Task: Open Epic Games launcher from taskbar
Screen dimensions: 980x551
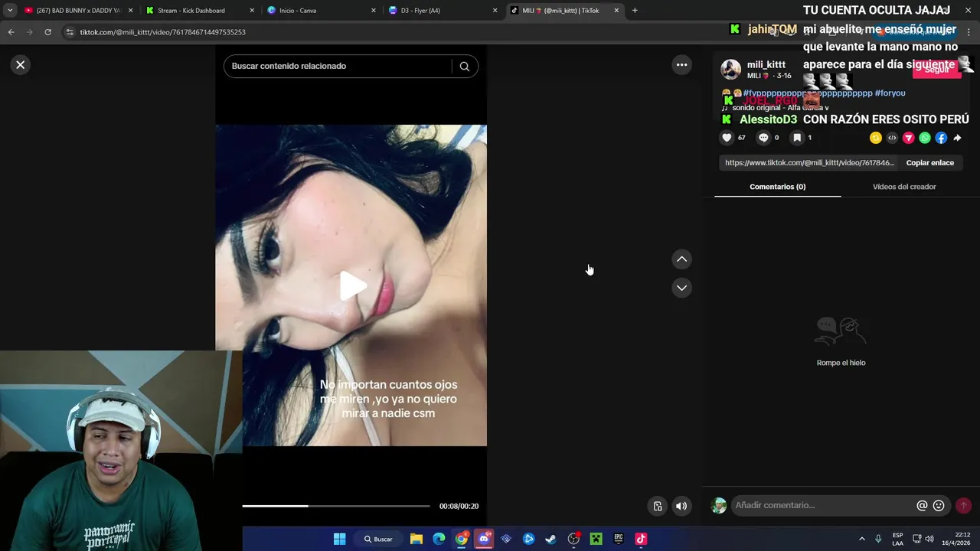Action: pos(618,539)
